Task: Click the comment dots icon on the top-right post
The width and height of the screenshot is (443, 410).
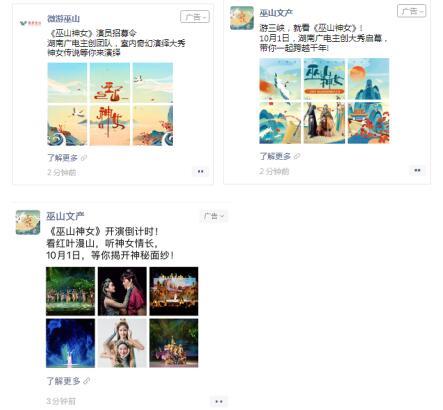Action: click(417, 170)
